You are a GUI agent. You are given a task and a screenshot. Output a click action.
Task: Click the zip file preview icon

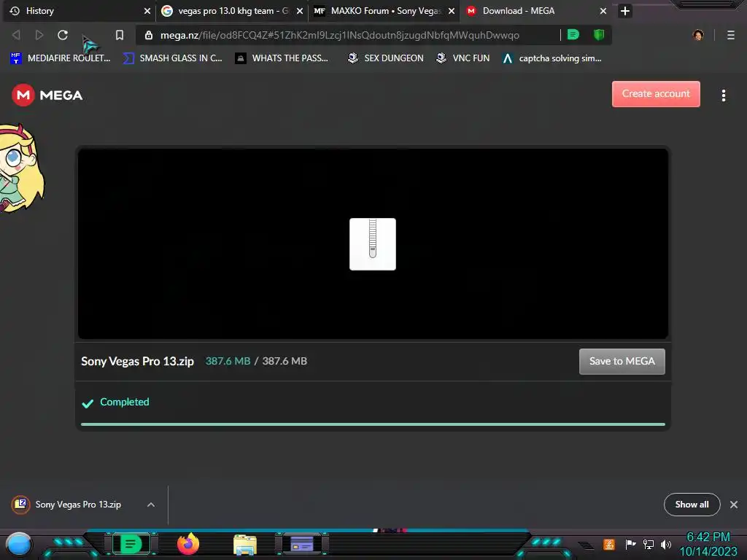click(373, 244)
